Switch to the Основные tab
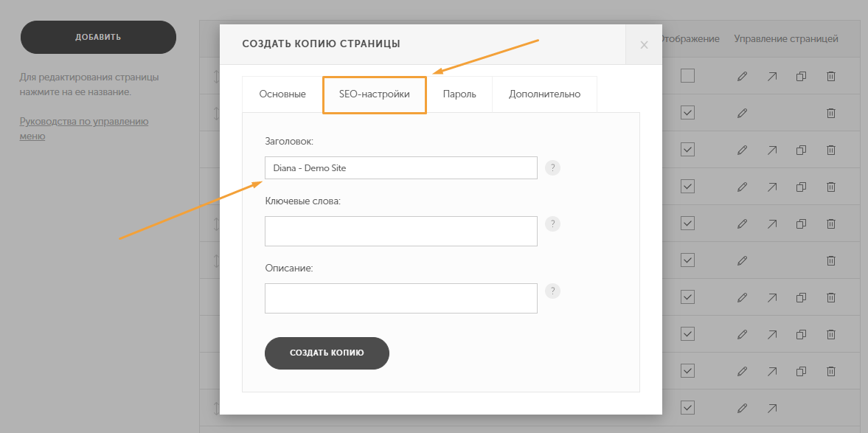Screen dimensions: 868x433 tap(282, 94)
